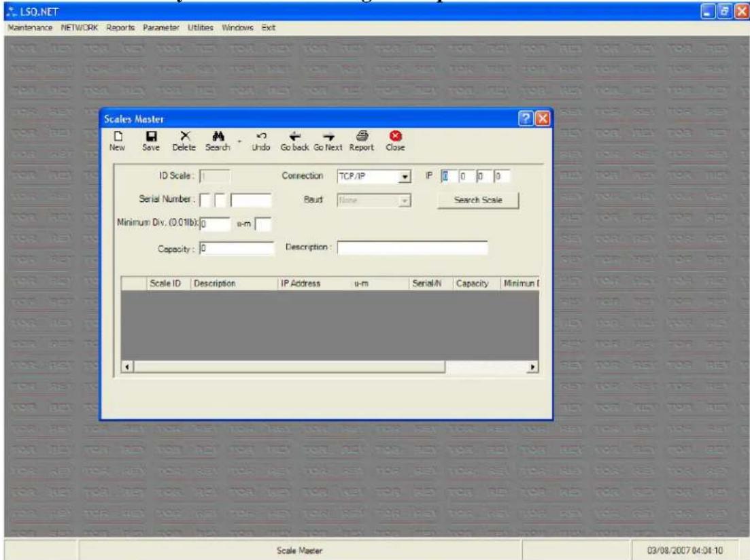Go back to the previous record
Viewport: 750px width, 560px height.
294,141
